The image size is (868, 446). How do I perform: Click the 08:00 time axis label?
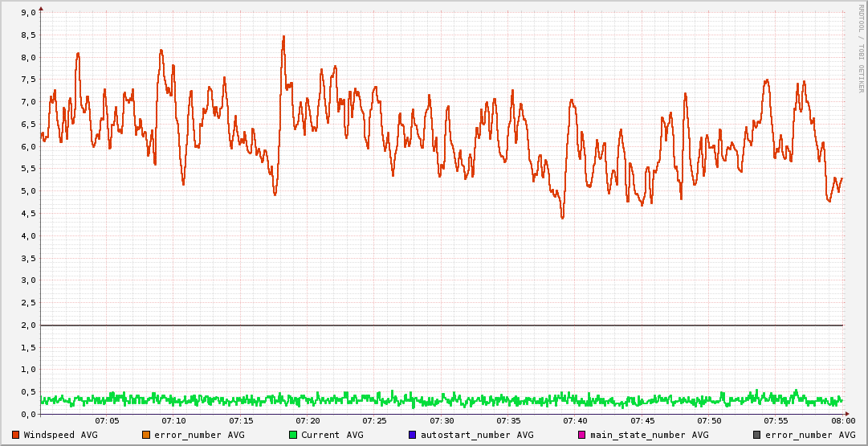842,420
